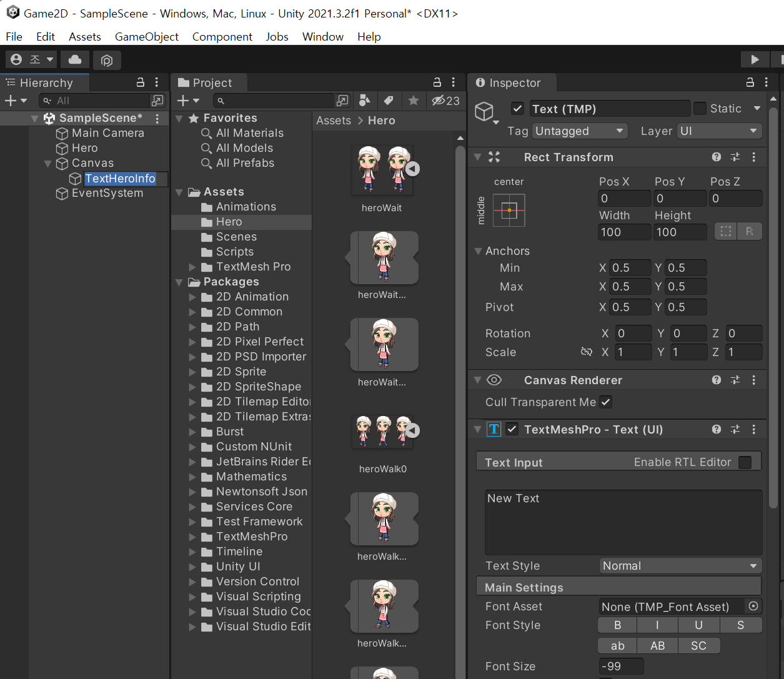Open TextMeshPro component more options
This screenshot has width=784, height=679.
[754, 430]
